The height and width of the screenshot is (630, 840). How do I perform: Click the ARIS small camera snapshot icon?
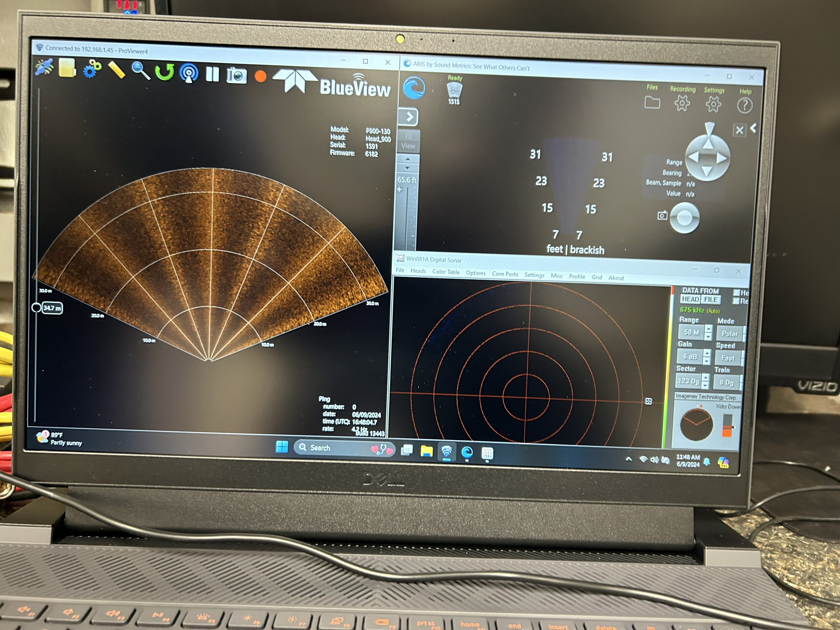click(x=662, y=216)
